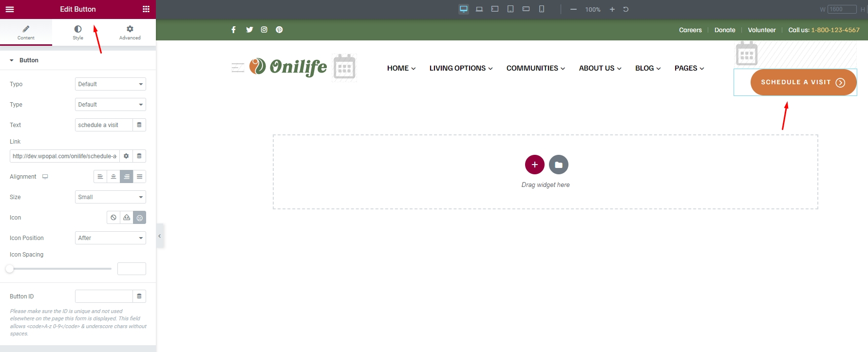Viewport: 868px width, 352px height.
Task: Open template library folder icon
Action: (x=558, y=165)
